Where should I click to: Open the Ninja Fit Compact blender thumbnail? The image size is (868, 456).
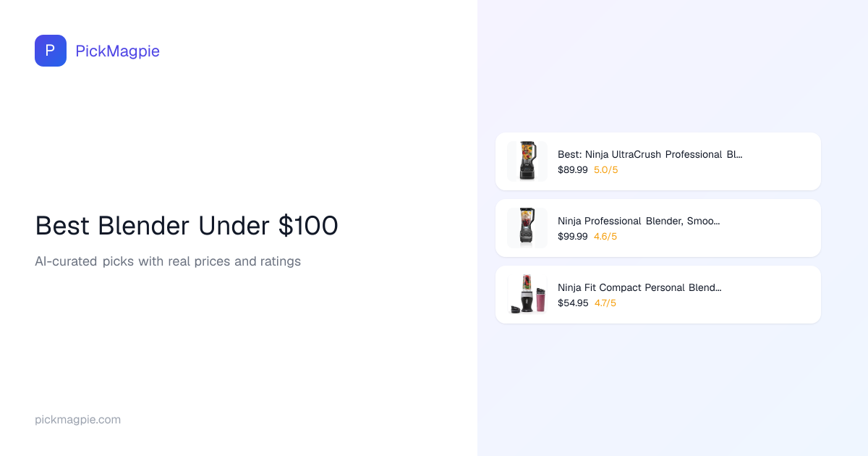point(527,294)
